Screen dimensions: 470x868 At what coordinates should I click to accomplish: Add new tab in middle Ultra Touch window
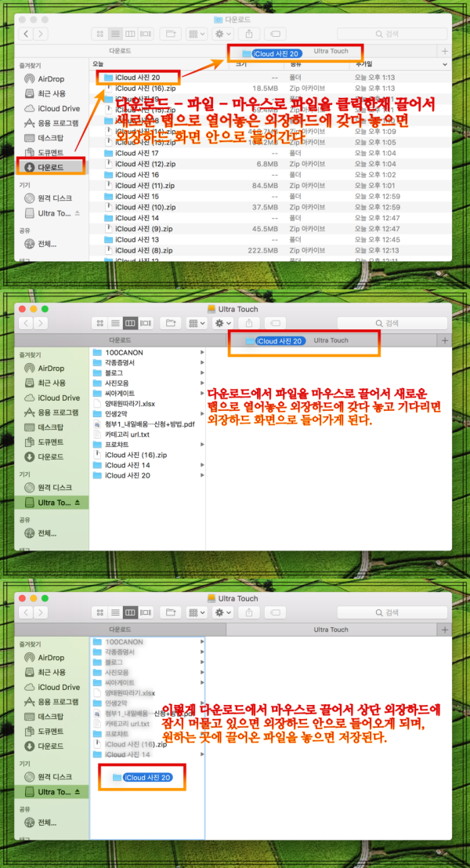(445, 340)
